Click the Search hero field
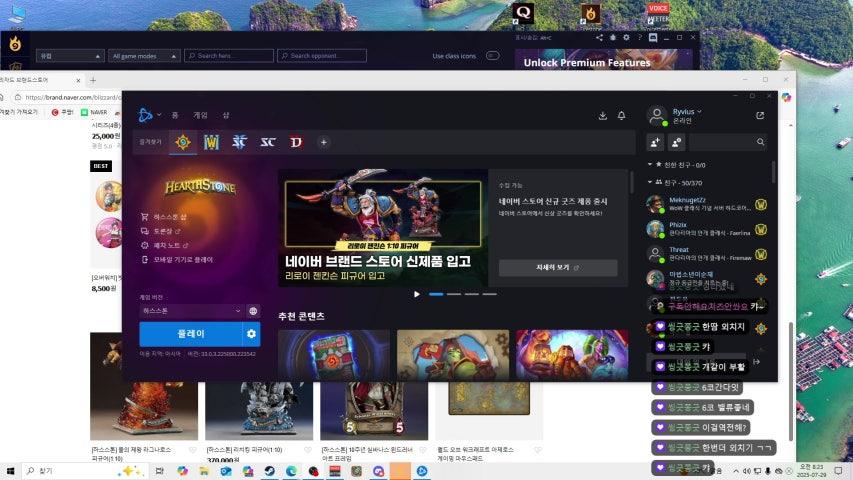 click(228, 56)
